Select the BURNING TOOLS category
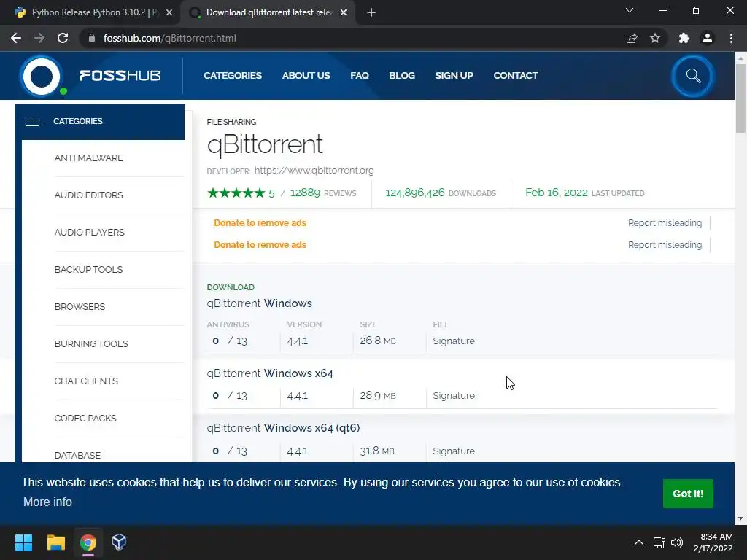Image resolution: width=747 pixels, height=560 pixels. [x=91, y=344]
